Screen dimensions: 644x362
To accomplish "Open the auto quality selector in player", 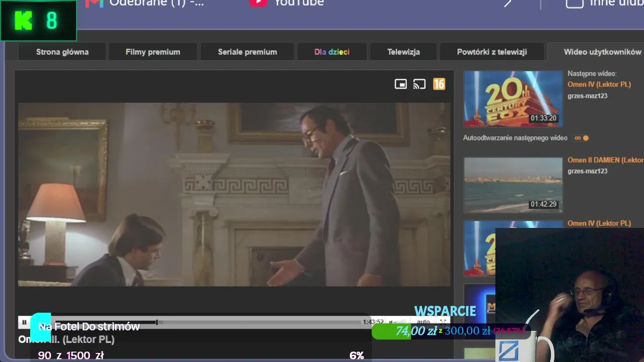I will coord(423,322).
